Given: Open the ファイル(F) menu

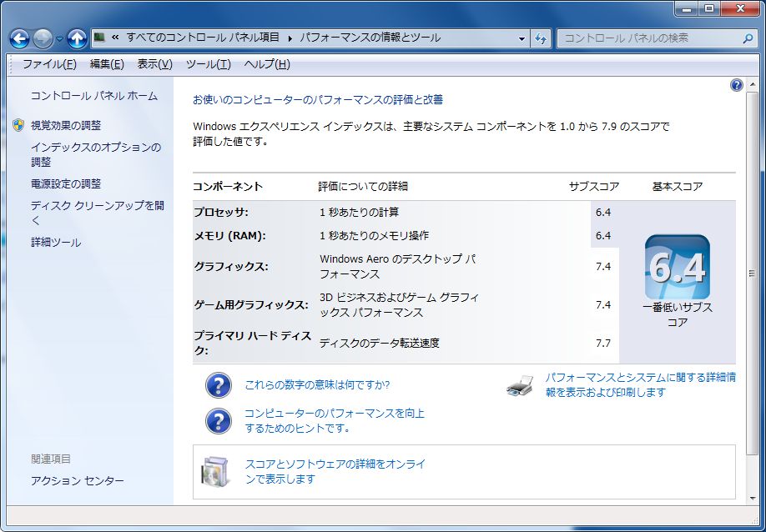Looking at the screenshot, I should click(49, 64).
